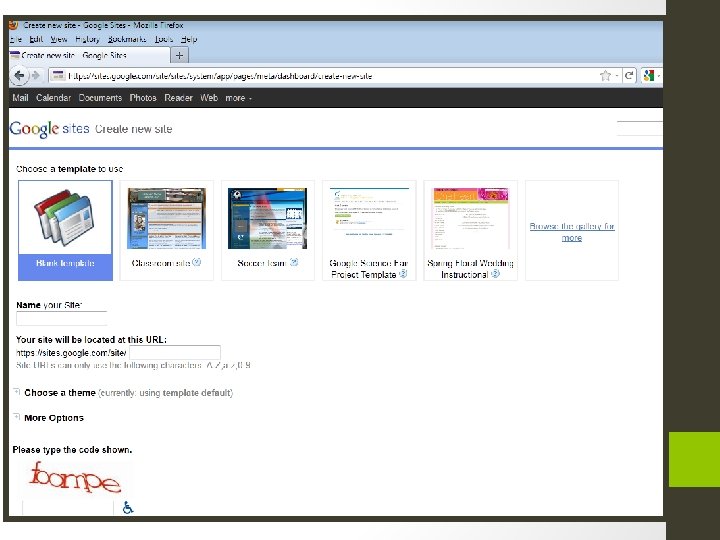The height and width of the screenshot is (540, 720).
Task: Click the bookmark star in address bar
Action: (605, 76)
